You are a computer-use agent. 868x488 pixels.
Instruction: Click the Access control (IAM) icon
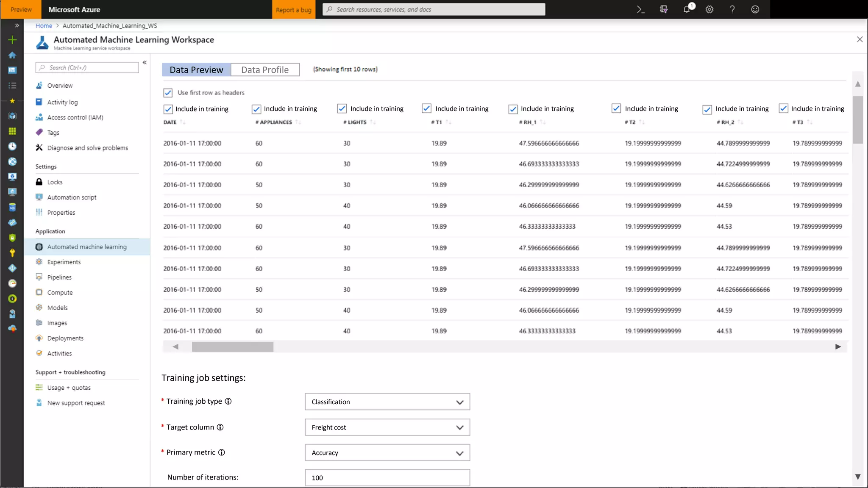[x=39, y=117]
